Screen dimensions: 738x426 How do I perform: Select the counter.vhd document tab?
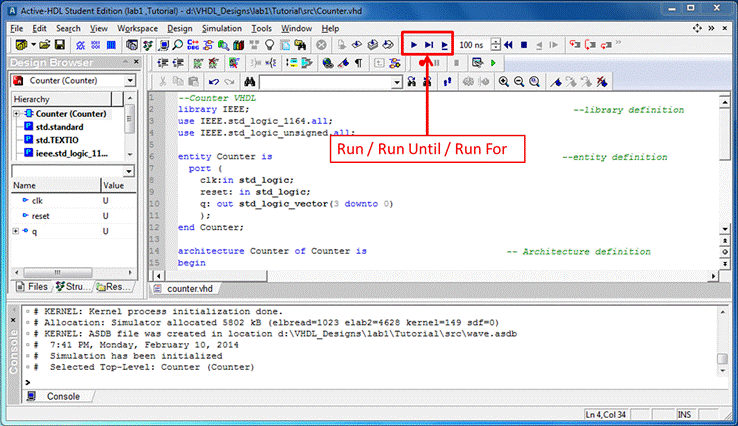click(x=184, y=289)
